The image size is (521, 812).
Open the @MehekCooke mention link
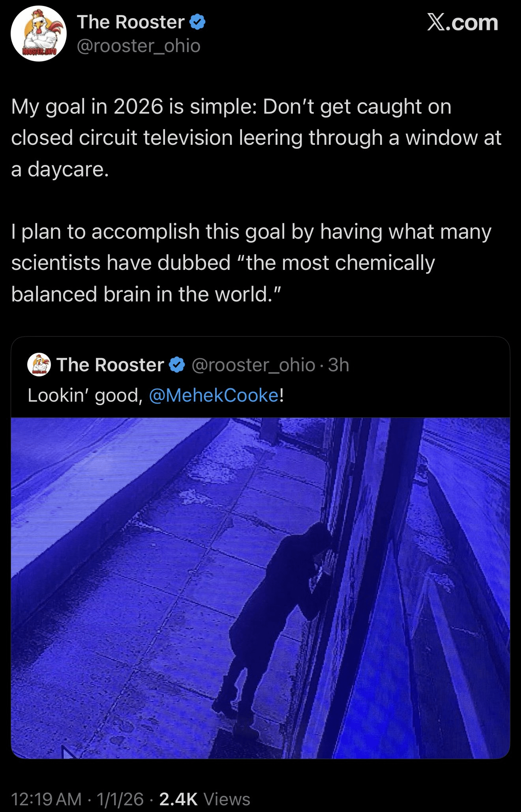point(214,395)
